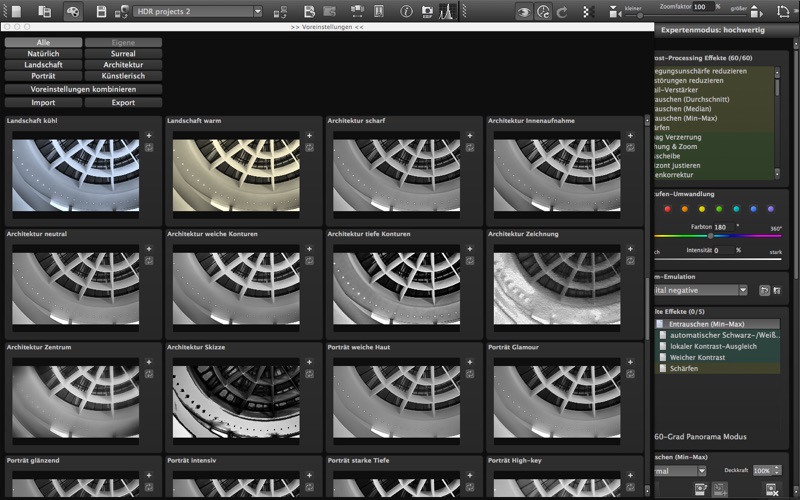Select the Künstlerisch preset category
Viewport: 800px width, 500px height.
(123, 76)
